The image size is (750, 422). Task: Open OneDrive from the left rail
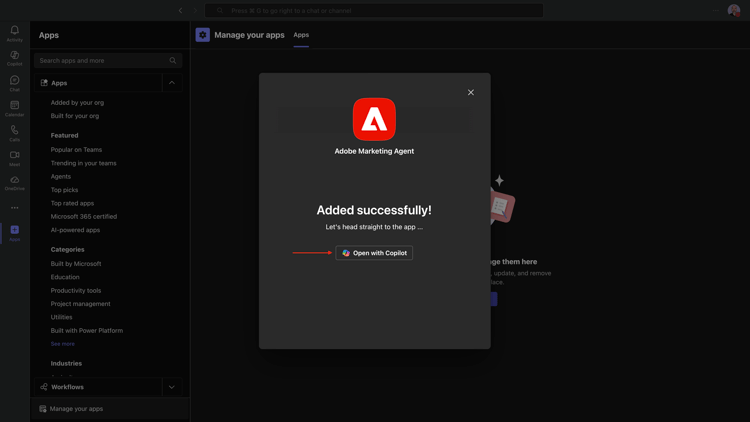14,183
